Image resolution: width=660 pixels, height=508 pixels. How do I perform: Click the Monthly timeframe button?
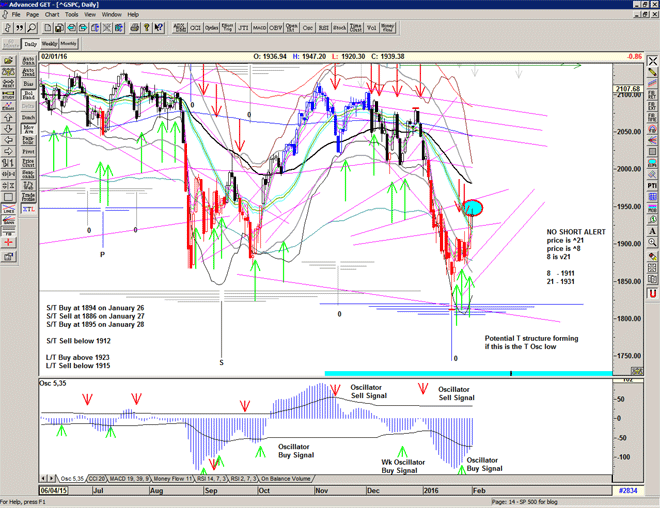69,45
